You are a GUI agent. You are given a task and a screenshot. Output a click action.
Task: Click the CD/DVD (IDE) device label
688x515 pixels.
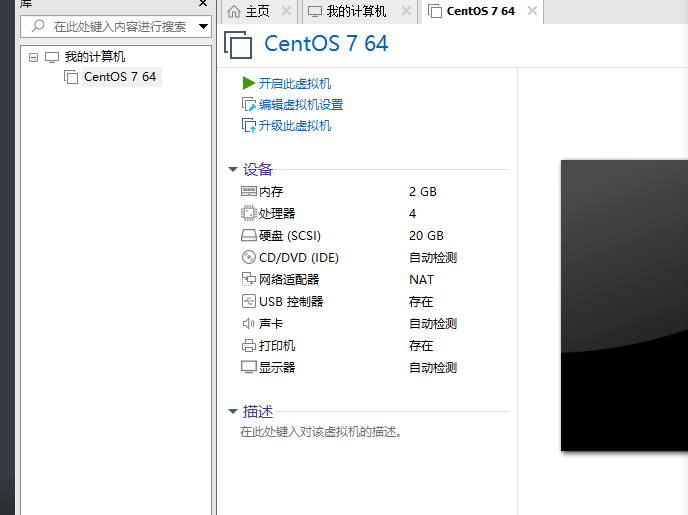[x=299, y=258]
